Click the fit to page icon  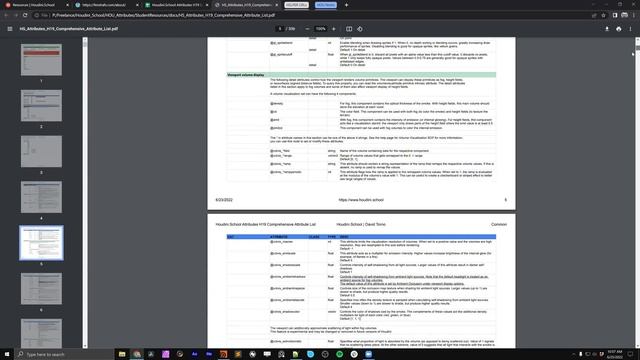pos(349,29)
